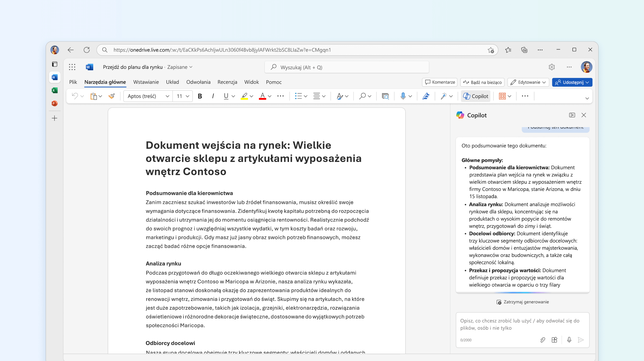Image resolution: width=644 pixels, height=361 pixels.
Task: Switch to the Odwołania tab
Action: tap(198, 82)
